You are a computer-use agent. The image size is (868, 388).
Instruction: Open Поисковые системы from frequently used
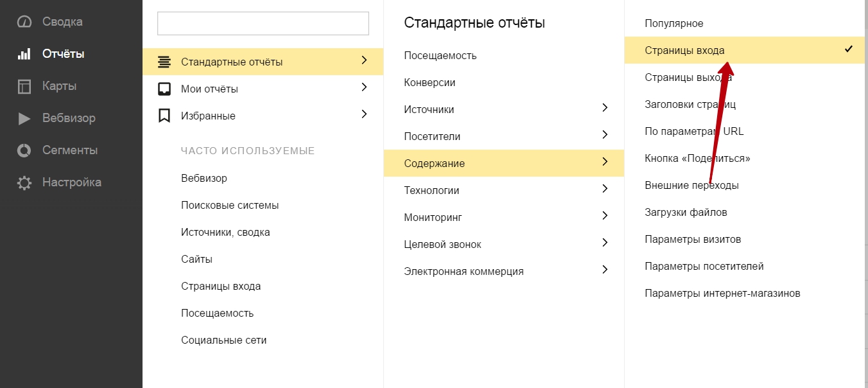tap(230, 205)
